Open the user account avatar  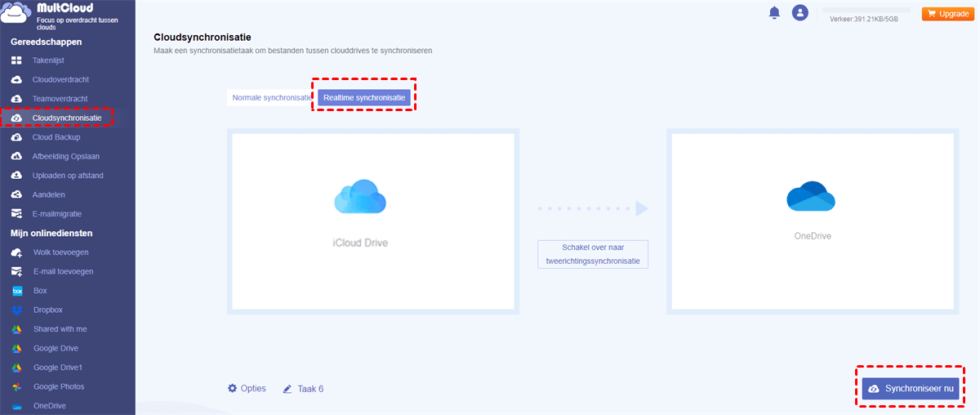pos(800,12)
